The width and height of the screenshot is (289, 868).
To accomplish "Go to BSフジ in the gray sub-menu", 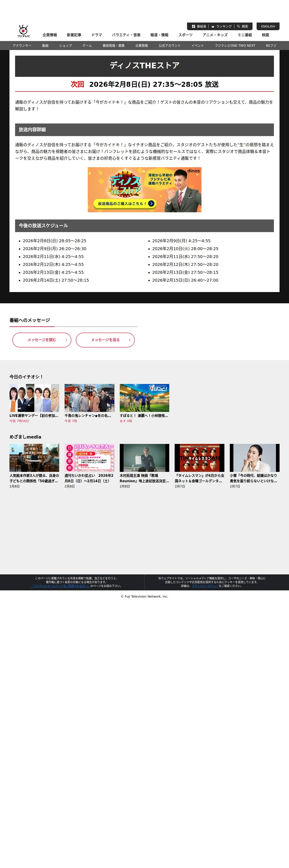I will coord(271,46).
